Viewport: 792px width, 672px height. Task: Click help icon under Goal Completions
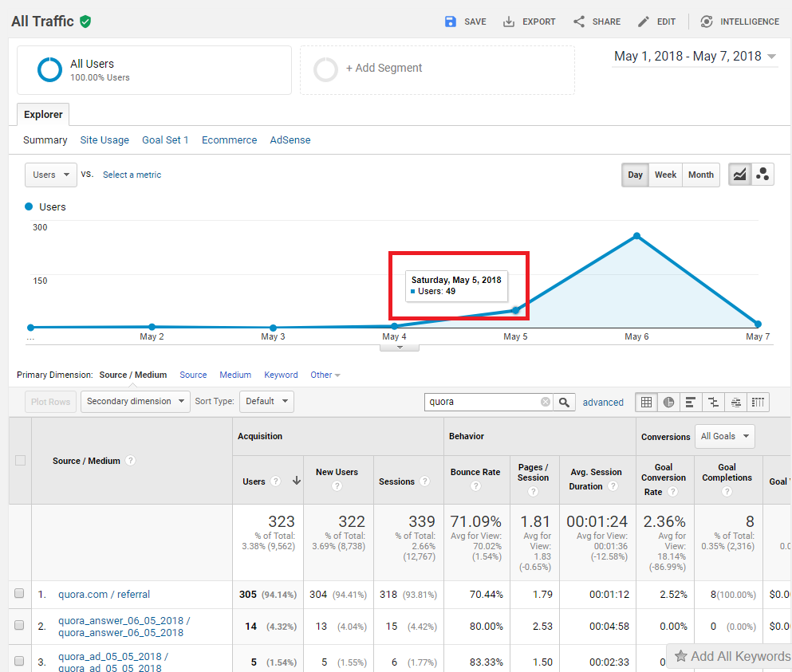(727, 491)
